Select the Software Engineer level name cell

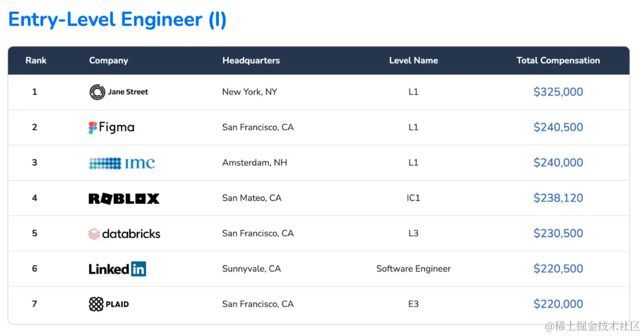coord(413,269)
